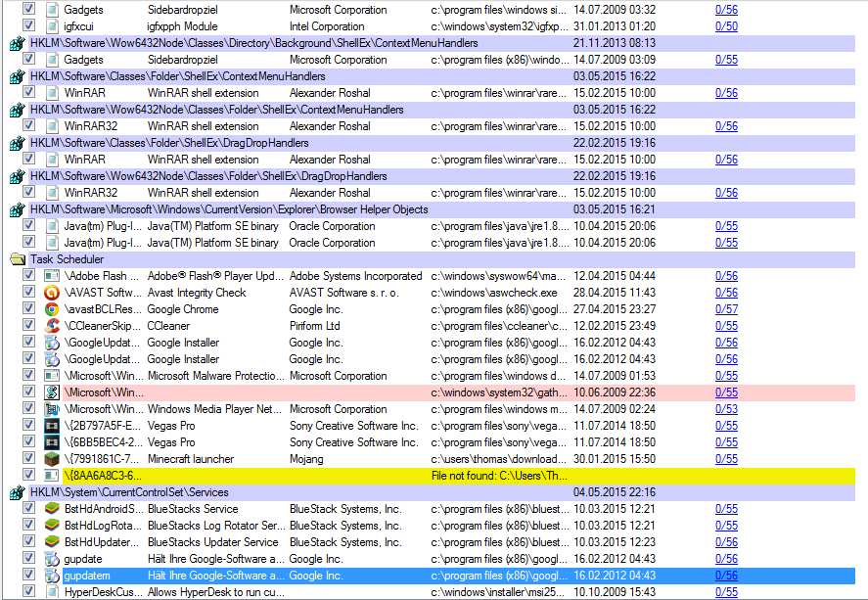Click registry icon beside Browser Helper Objects key
868x600 pixels.
click(17, 209)
